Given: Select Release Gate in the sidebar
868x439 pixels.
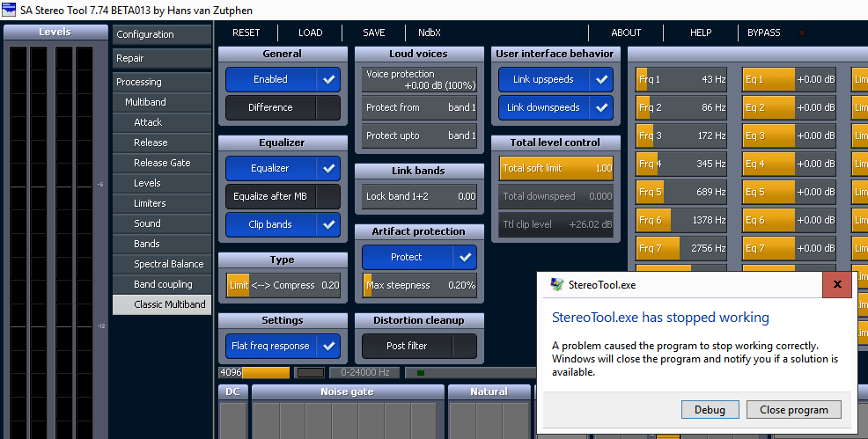Looking at the screenshot, I should 162,163.
